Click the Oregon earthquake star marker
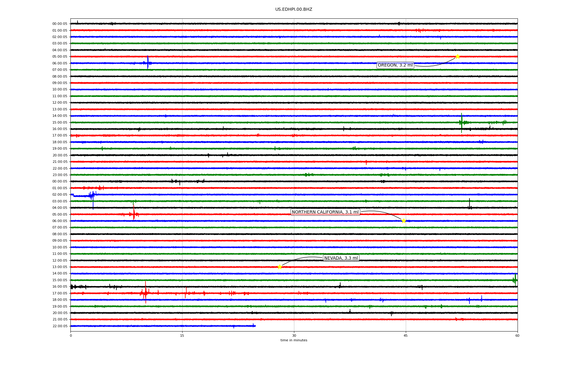 (458, 56)
